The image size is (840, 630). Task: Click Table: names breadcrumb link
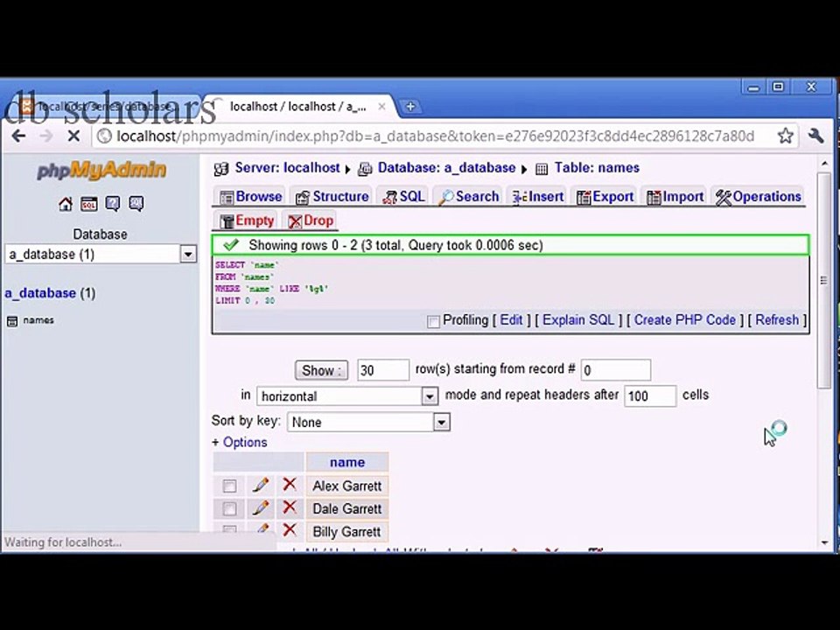coord(597,168)
